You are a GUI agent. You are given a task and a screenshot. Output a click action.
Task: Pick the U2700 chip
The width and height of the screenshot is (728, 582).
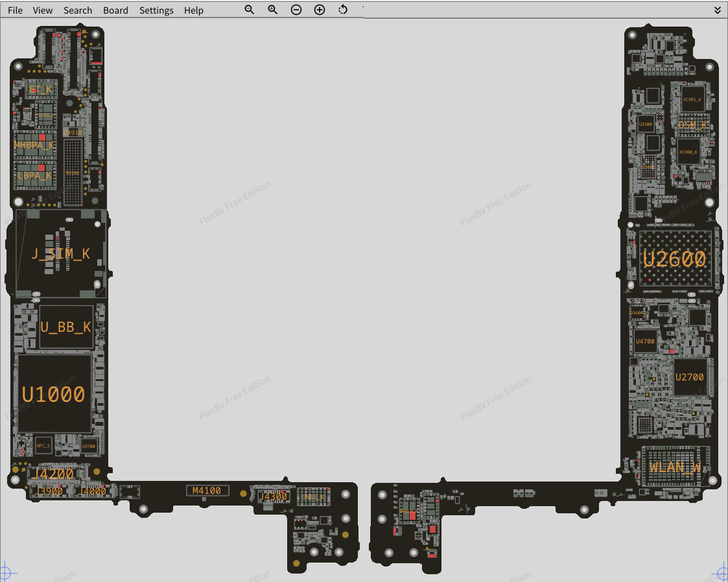click(x=689, y=377)
